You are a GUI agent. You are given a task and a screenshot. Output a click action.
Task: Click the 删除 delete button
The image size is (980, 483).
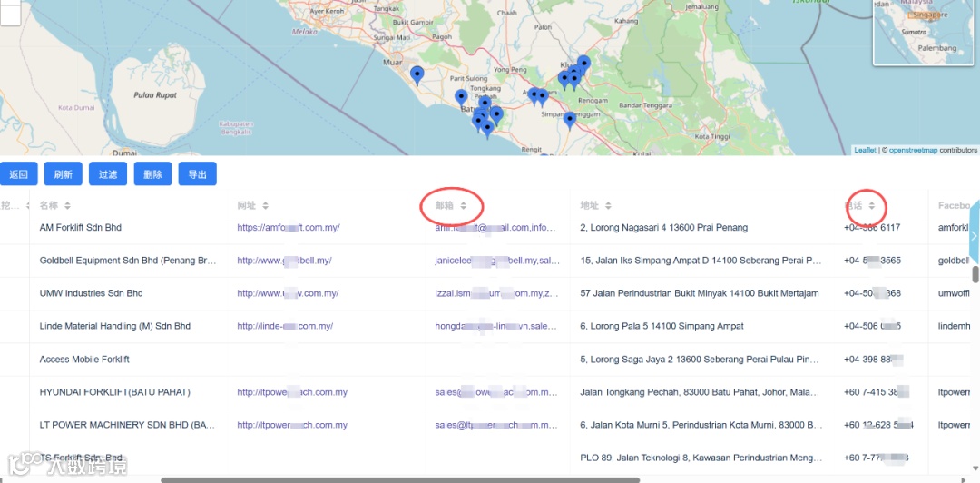152,174
